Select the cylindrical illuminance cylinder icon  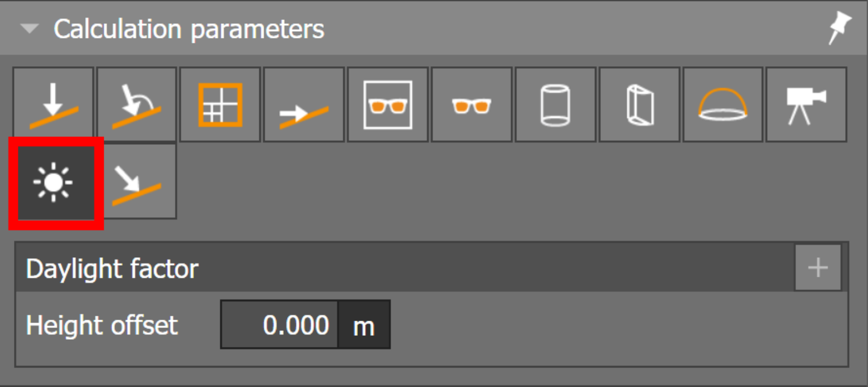[x=555, y=105]
